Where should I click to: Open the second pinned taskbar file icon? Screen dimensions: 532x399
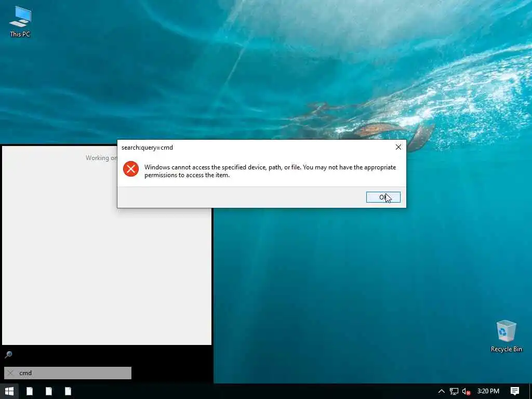point(49,391)
